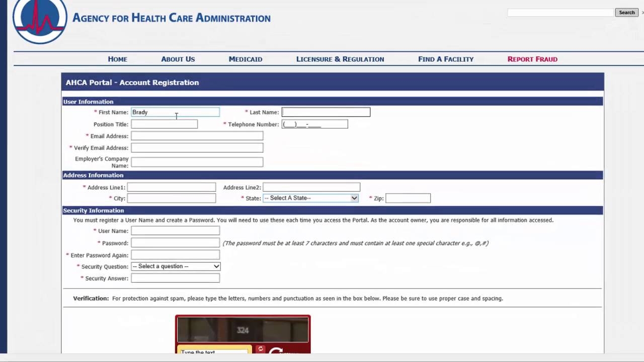
Task: Click the Report Fraud link
Action: click(x=532, y=59)
